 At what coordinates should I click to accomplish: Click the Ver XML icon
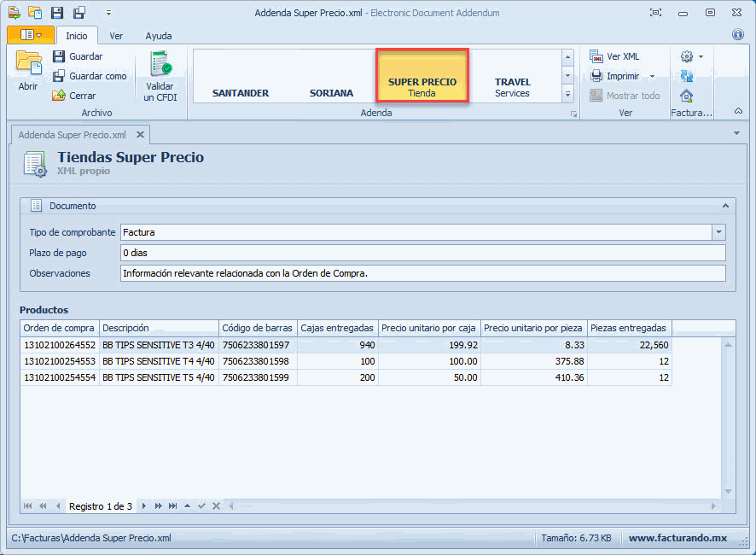(x=597, y=56)
